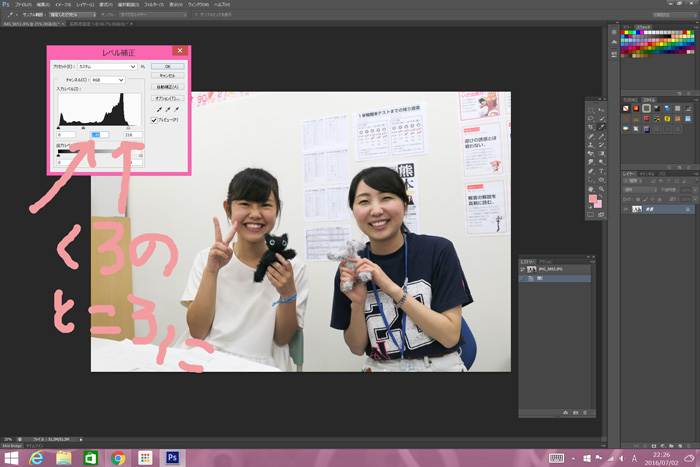Viewport: 700px width, 467px height.
Task: Open Google Chrome from the taskbar
Action: click(x=118, y=457)
